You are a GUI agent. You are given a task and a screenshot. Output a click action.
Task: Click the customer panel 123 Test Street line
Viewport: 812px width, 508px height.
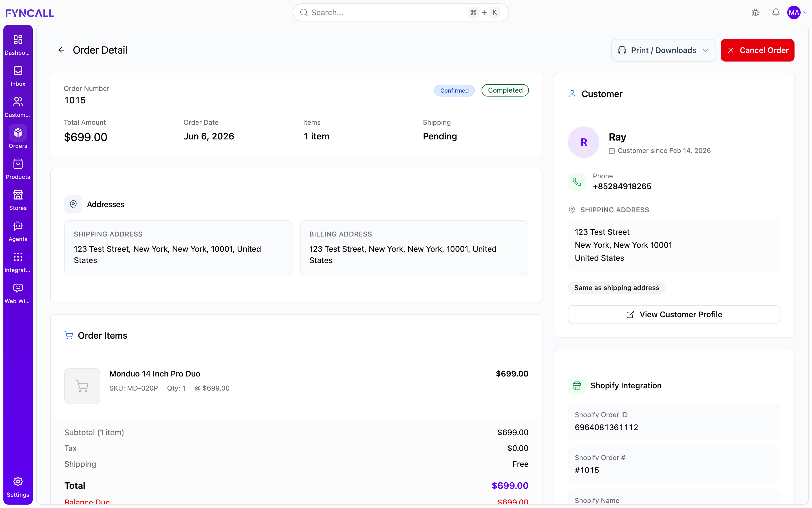[602, 232]
